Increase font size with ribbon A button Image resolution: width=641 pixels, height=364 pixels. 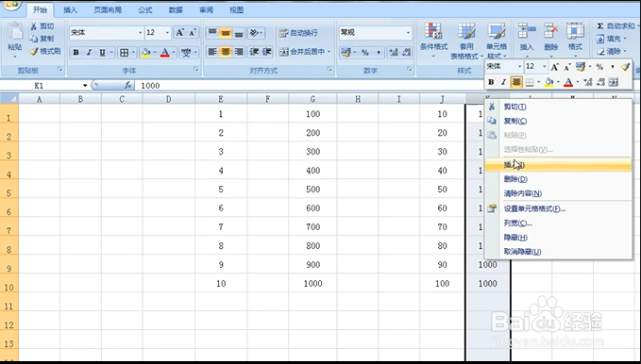(179, 33)
